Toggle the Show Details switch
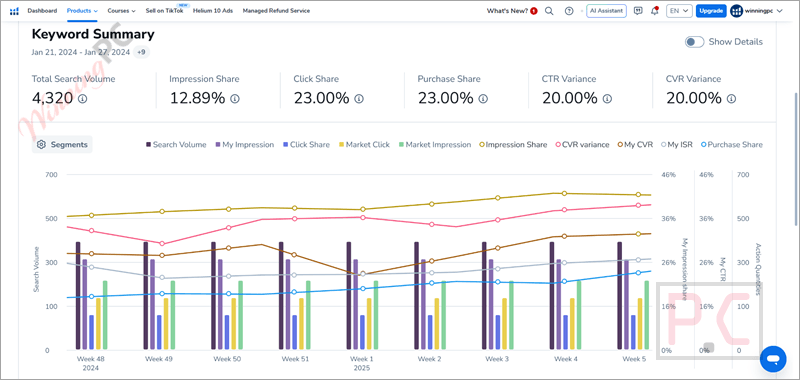 [x=694, y=42]
